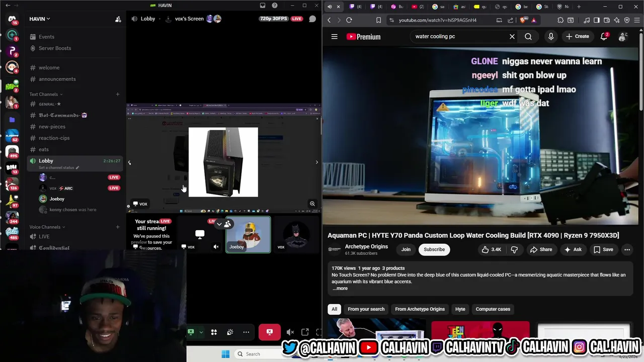
Task: Bookmark the current page in browser
Action: pos(378,20)
